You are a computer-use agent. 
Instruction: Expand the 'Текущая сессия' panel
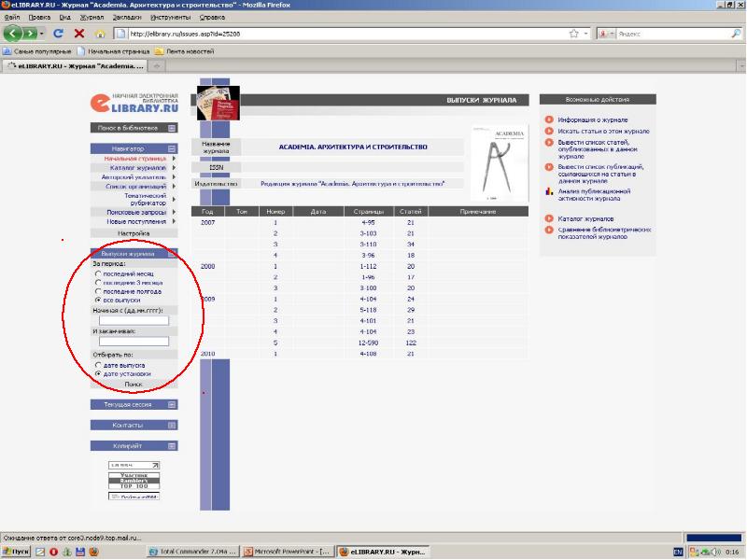[172, 405]
